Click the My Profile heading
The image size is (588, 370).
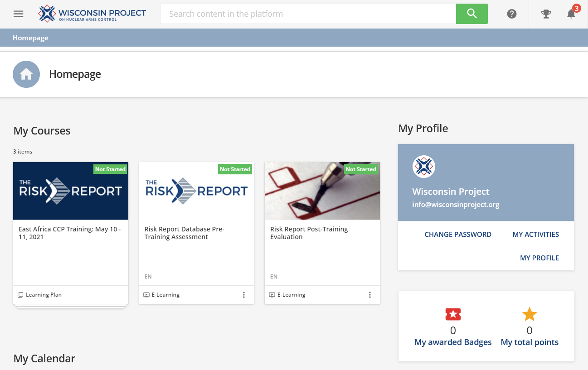pyautogui.click(x=423, y=129)
